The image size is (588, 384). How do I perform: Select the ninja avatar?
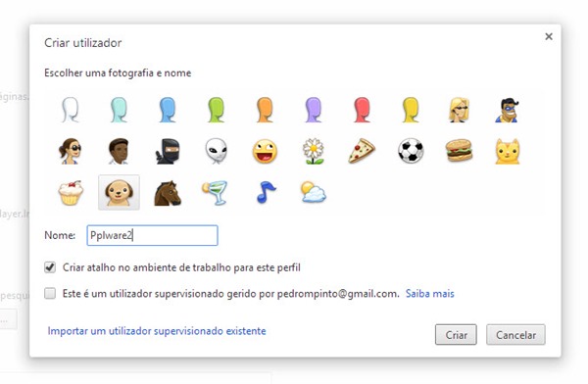168,151
